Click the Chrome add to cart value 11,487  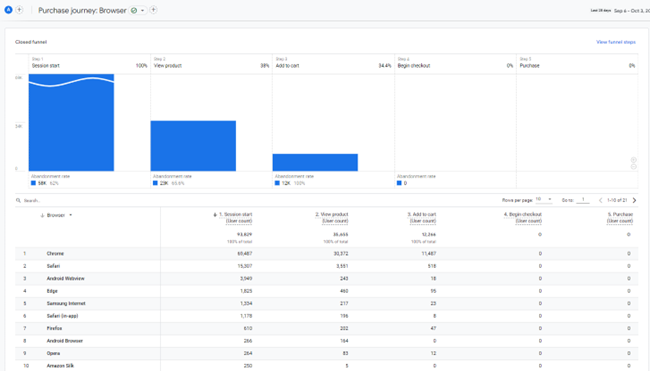pos(429,253)
